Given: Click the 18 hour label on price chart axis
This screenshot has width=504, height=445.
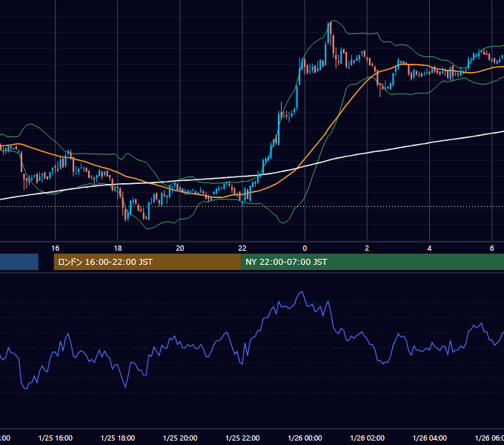Looking at the screenshot, I should tap(118, 248).
